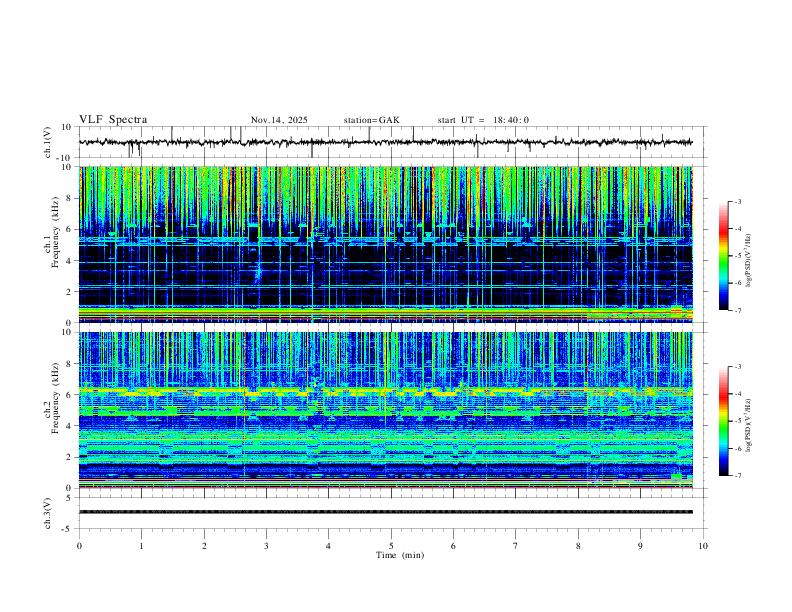Click the upper color bar's log(PSD) label
This screenshot has height=612, width=792.
[x=749, y=261]
